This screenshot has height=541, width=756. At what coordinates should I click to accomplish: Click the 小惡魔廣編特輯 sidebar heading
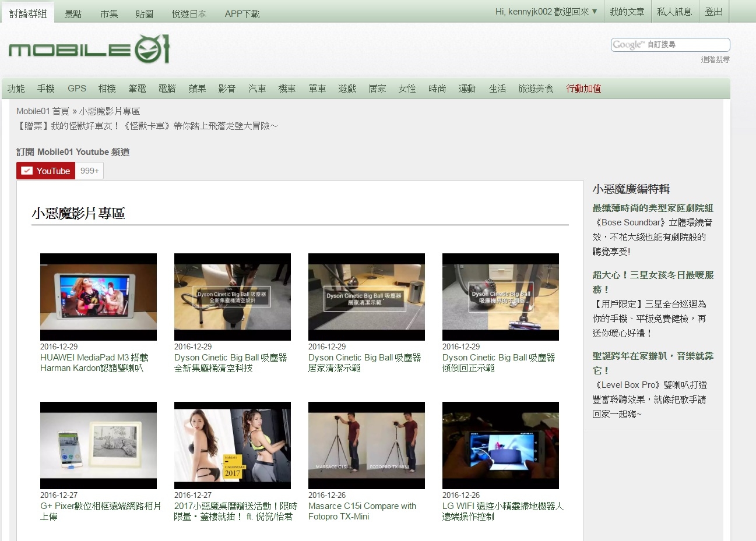point(631,189)
